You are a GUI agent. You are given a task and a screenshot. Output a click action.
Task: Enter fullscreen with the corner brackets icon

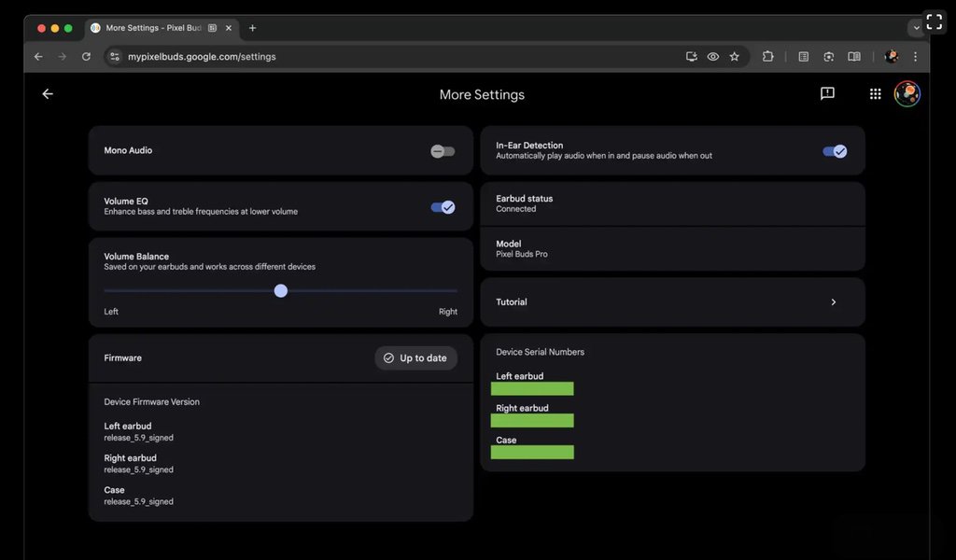(934, 22)
